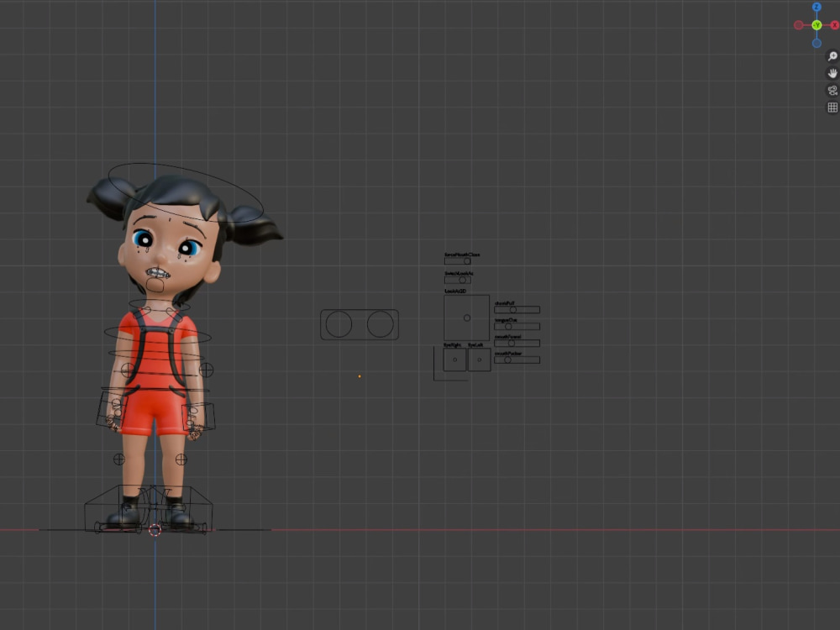840x630 pixels.
Task: Click the red X axis gizmo circle
Action: [835, 25]
